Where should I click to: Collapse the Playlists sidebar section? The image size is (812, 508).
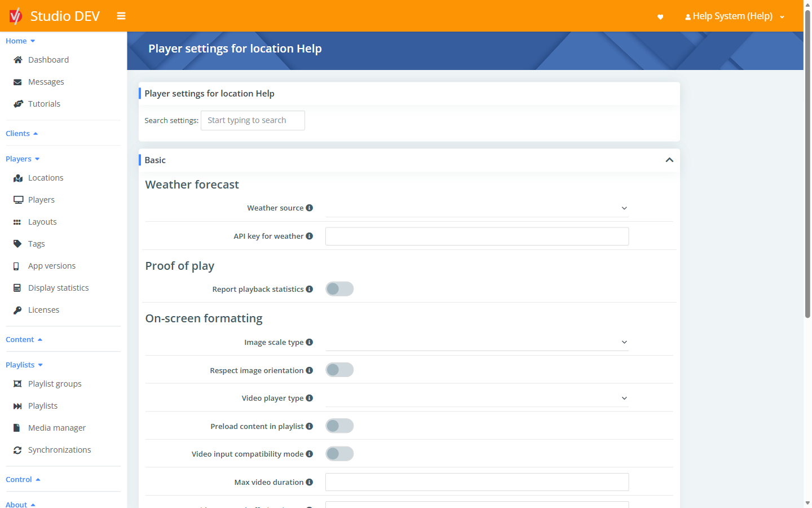pos(24,365)
